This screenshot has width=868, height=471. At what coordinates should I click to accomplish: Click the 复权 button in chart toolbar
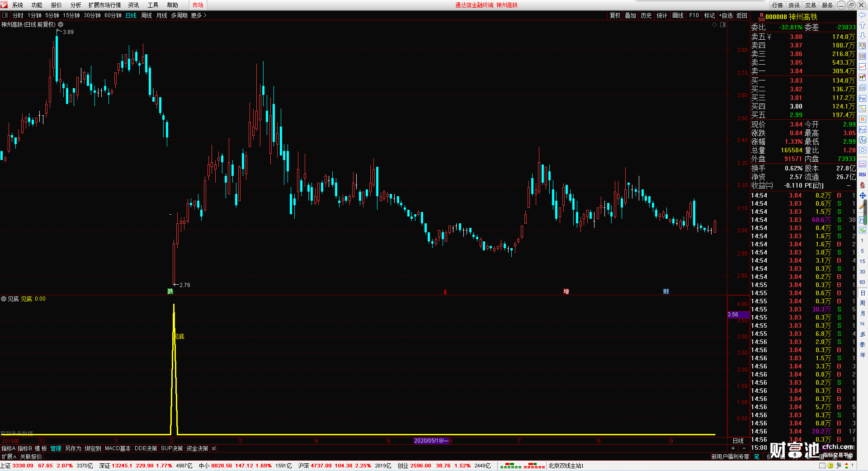click(615, 15)
